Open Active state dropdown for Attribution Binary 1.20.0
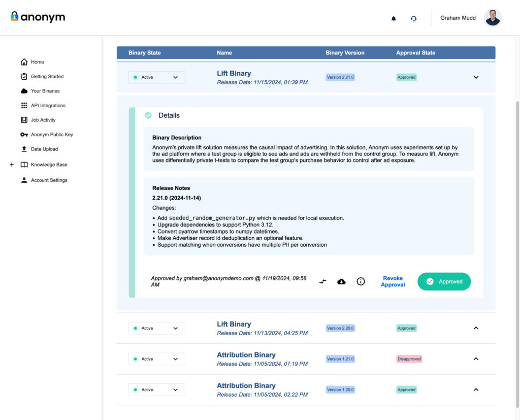This screenshot has width=520, height=420. 156,390
